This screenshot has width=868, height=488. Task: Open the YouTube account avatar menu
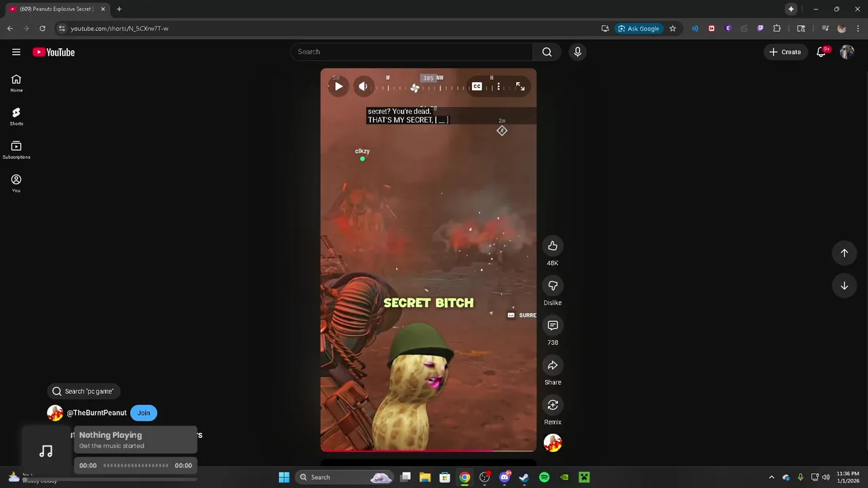846,52
